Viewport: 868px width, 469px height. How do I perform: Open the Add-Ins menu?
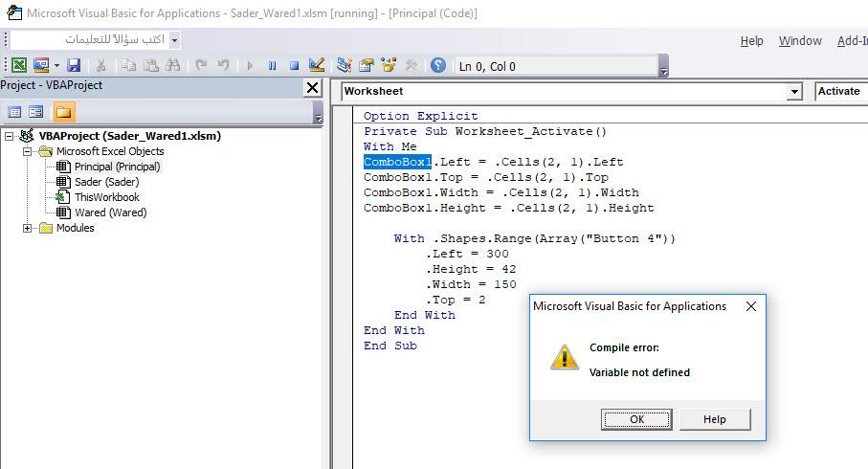(852, 41)
